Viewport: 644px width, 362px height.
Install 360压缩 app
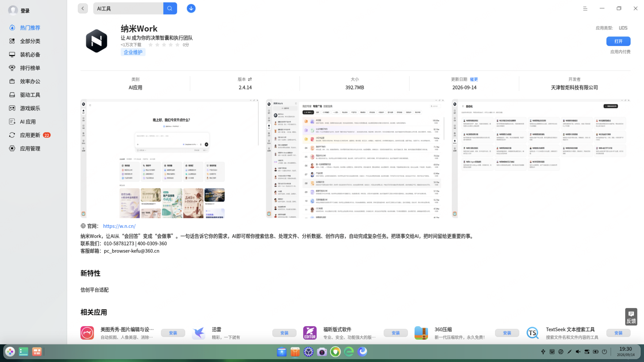click(507, 333)
